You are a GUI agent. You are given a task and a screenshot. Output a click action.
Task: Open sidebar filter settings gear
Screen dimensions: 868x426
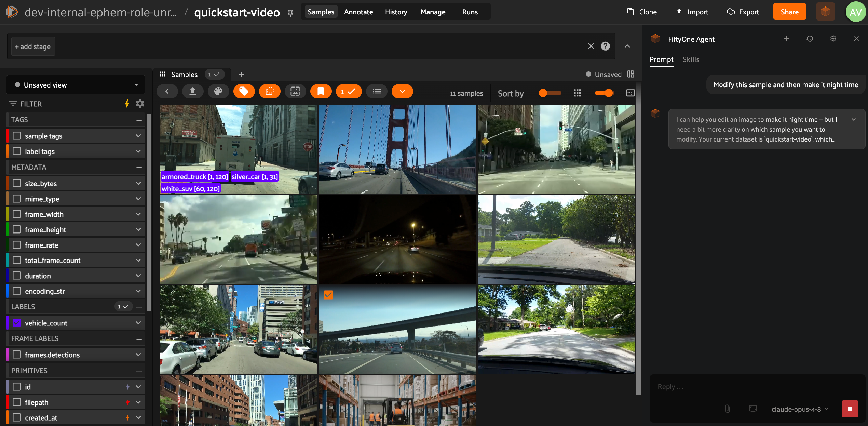tap(140, 104)
